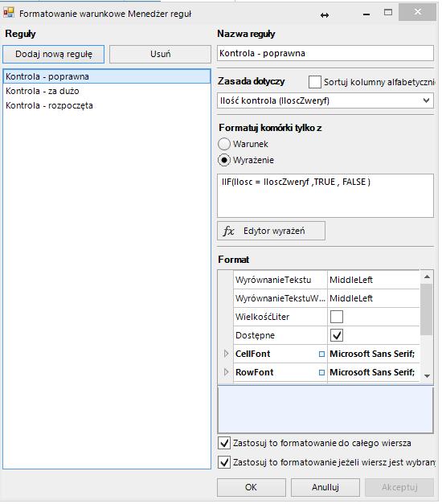
Task: Toggle apply formatting to całego wiersza checkbox
Action: (x=224, y=443)
